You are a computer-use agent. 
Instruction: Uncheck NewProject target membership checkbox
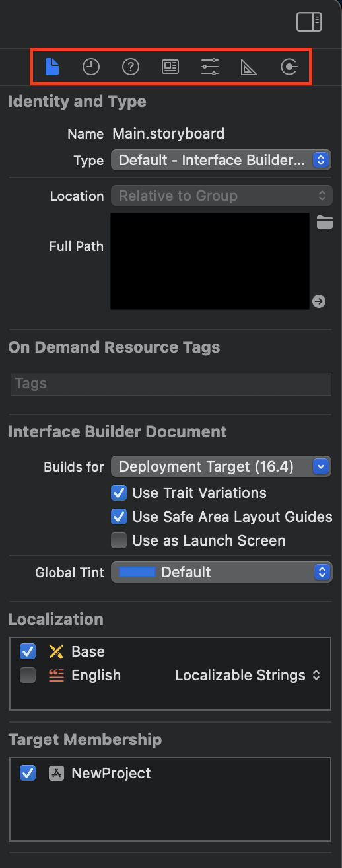pos(28,773)
